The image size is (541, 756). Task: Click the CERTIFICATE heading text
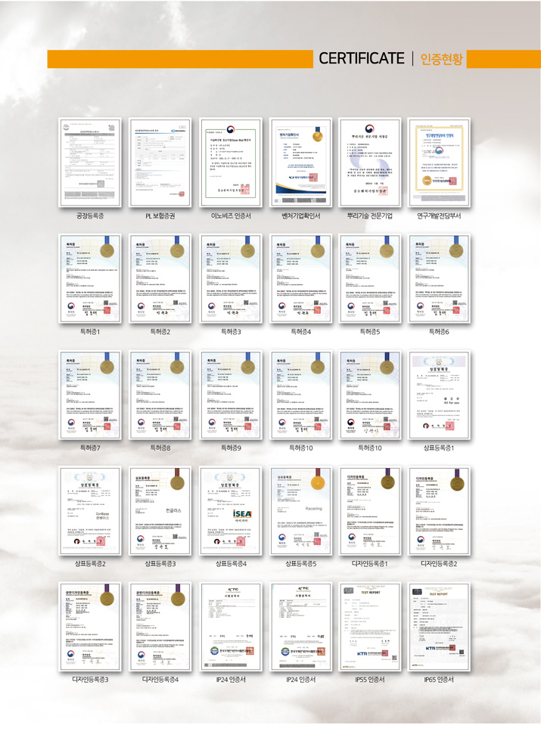coord(362,58)
